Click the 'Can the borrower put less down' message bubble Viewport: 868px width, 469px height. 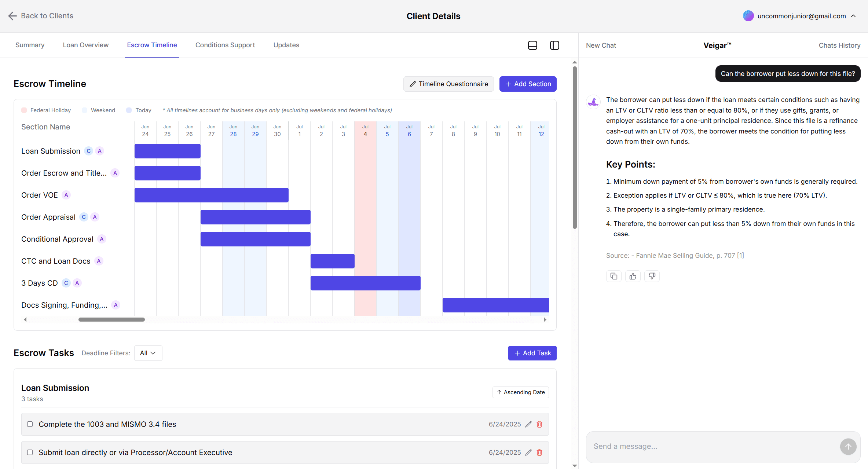pos(788,74)
